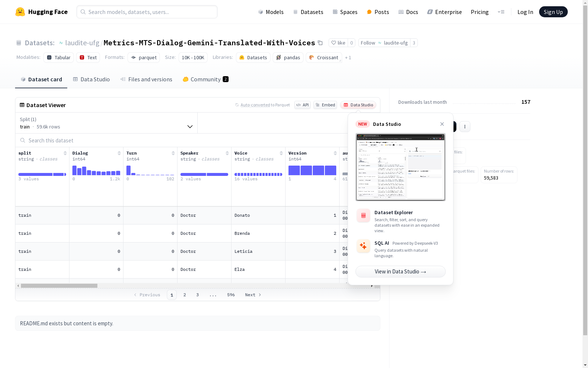
Task: View the Pricing page
Action: (480, 12)
